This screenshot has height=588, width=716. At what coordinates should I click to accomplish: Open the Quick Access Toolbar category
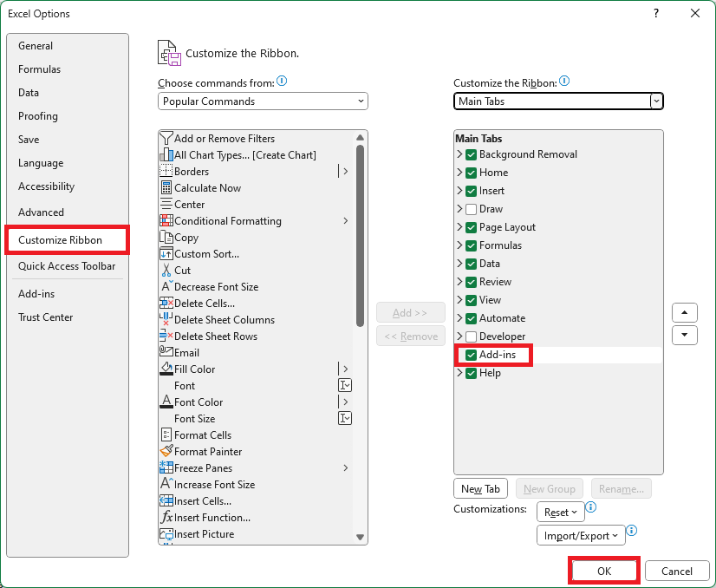[67, 266]
